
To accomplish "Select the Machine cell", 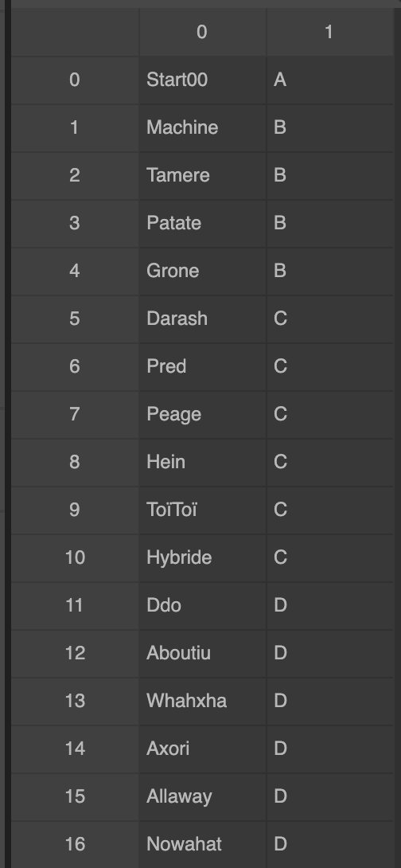I will 202,128.
